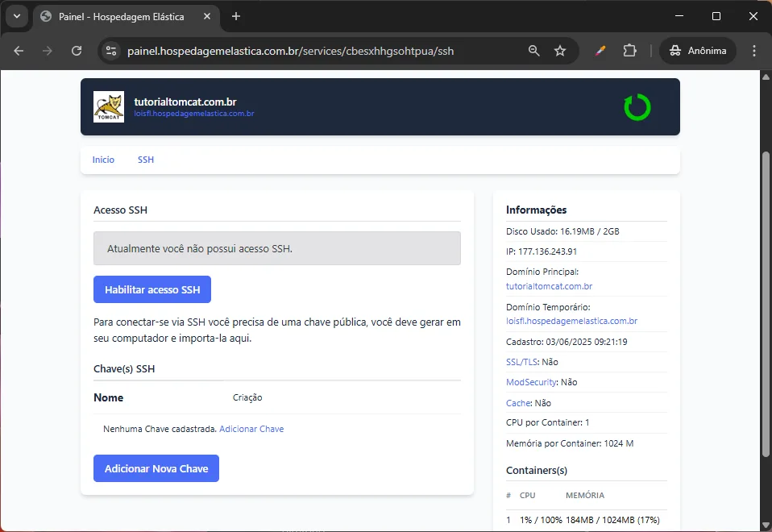Click the IP: 177.136.243.91 text
The width and height of the screenshot is (772, 532).
click(542, 251)
